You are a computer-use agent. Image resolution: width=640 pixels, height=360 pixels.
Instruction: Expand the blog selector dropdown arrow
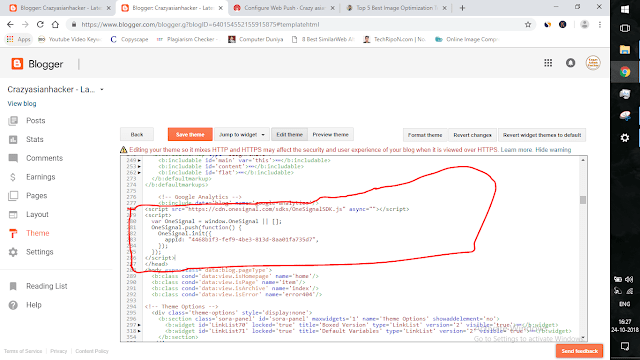coord(102,89)
